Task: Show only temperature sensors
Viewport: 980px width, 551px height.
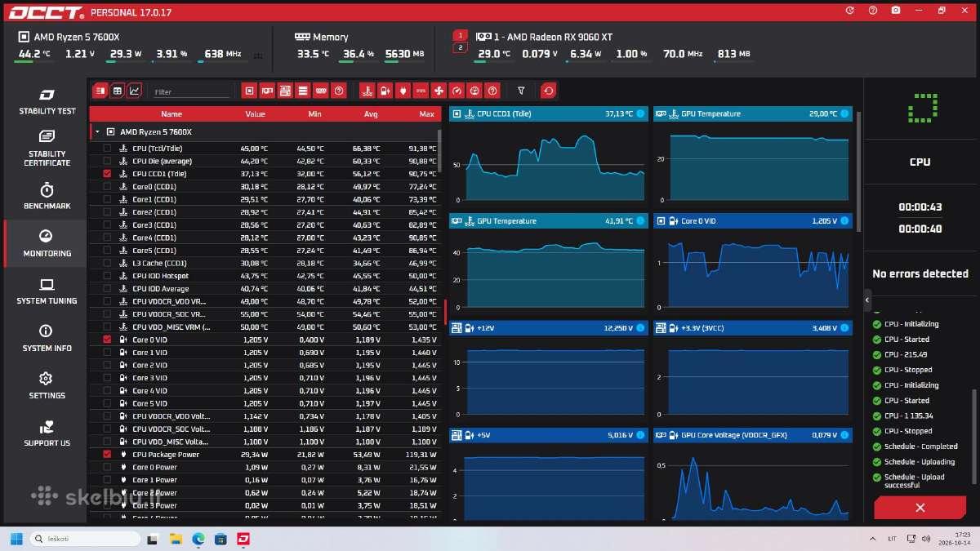Action: [367, 91]
